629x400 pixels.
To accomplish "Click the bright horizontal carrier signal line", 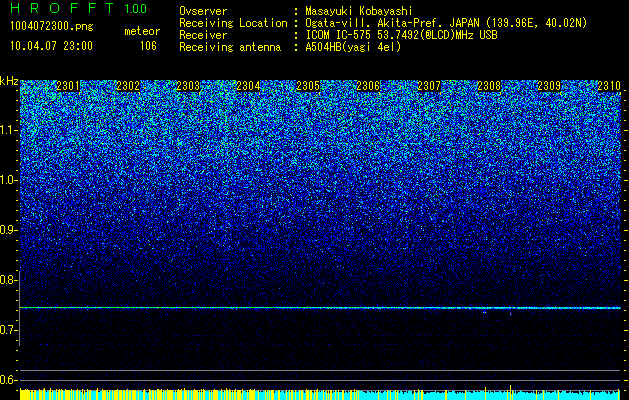I will (320, 308).
